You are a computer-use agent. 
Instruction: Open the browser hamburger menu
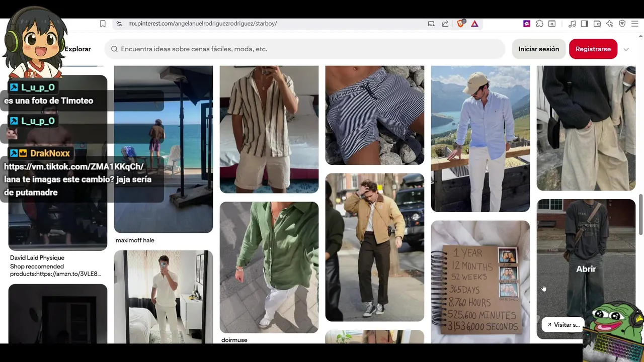(634, 24)
